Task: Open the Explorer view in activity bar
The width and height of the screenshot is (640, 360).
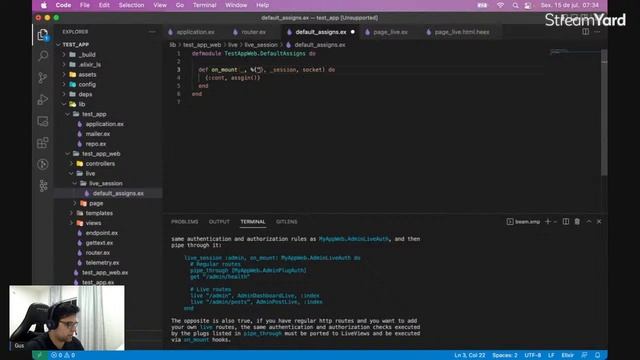Action: point(43,35)
